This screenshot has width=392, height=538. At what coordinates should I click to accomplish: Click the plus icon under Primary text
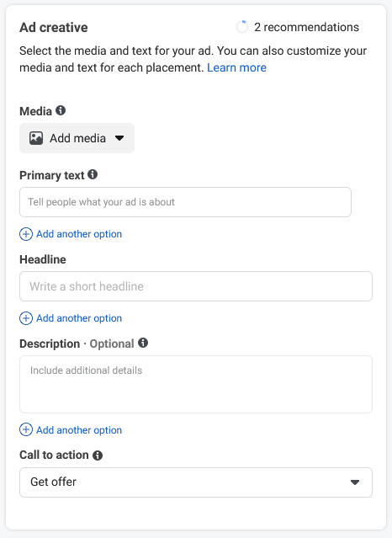coord(26,234)
